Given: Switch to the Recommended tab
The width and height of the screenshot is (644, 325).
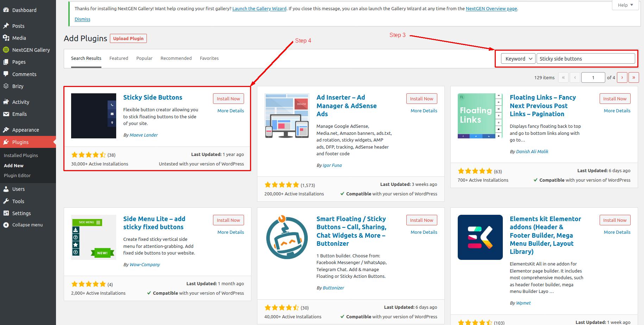Looking at the screenshot, I should click(176, 58).
